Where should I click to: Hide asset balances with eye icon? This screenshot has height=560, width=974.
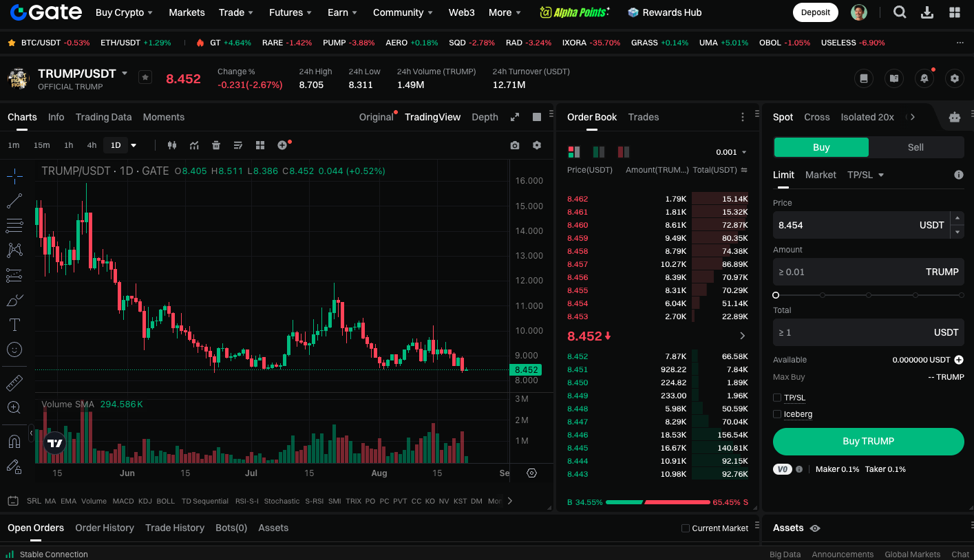pos(815,528)
